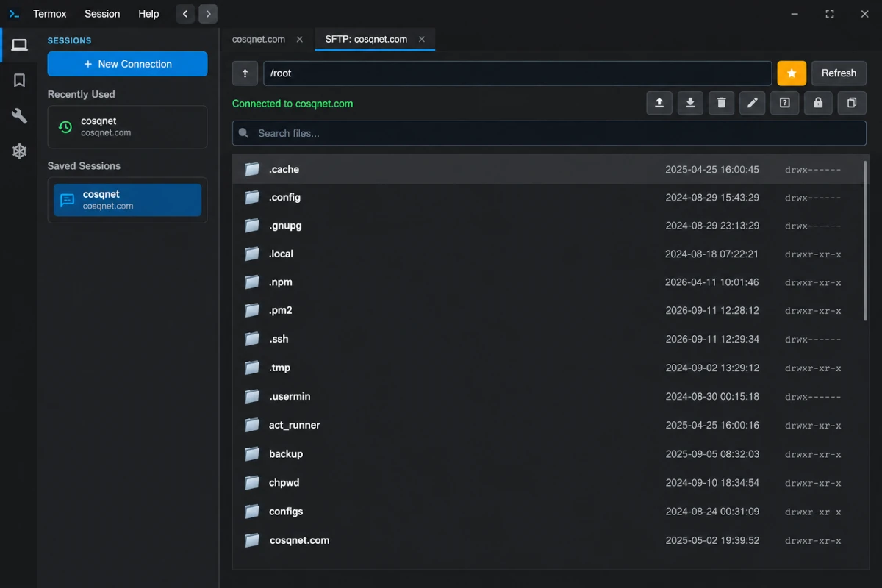
Task: Bookmark the path with the star button
Action: pyautogui.click(x=792, y=73)
